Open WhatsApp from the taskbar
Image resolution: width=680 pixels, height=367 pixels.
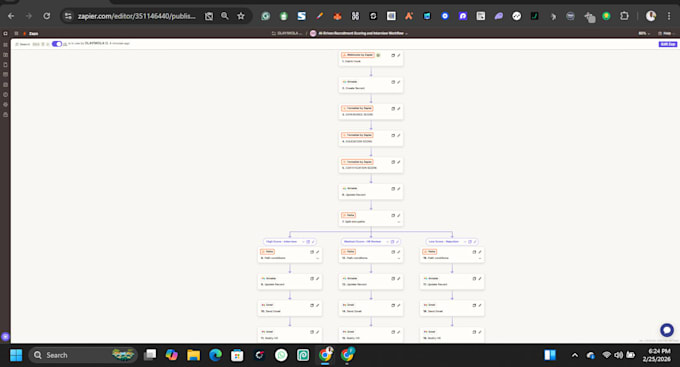[x=281, y=355]
